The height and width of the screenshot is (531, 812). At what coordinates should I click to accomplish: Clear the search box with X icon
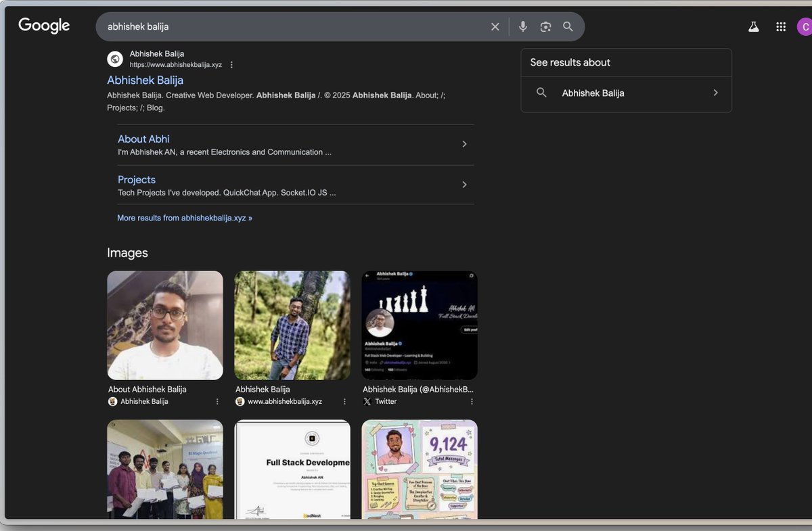tap(495, 26)
